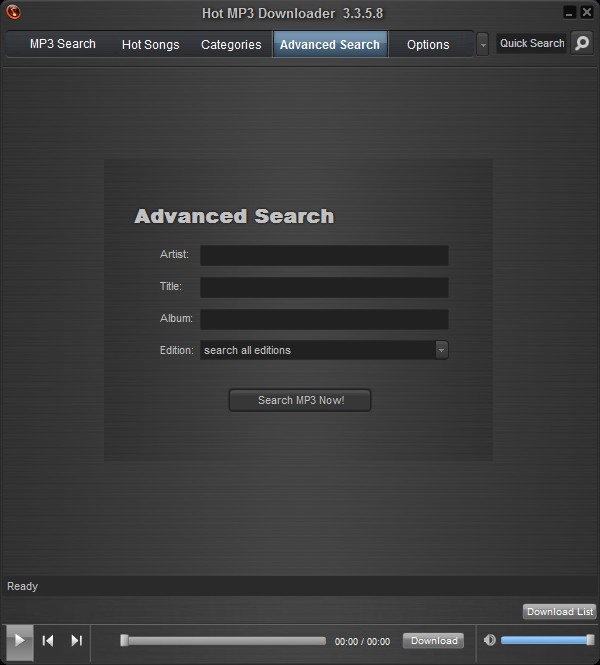Click the playback seek slider handle
The height and width of the screenshot is (665, 600).
(x=124, y=640)
